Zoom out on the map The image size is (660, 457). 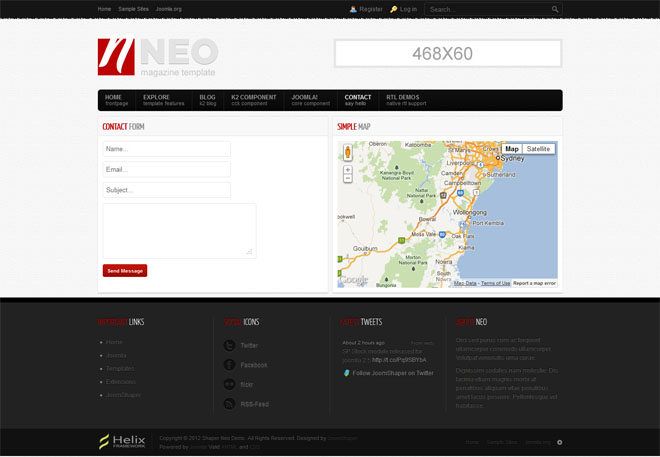coord(348,180)
